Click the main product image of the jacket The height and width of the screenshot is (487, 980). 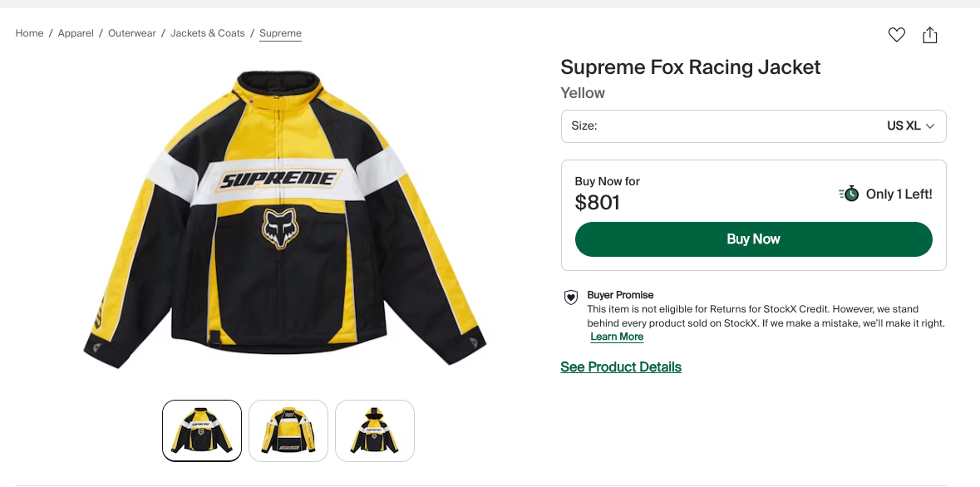point(287,220)
